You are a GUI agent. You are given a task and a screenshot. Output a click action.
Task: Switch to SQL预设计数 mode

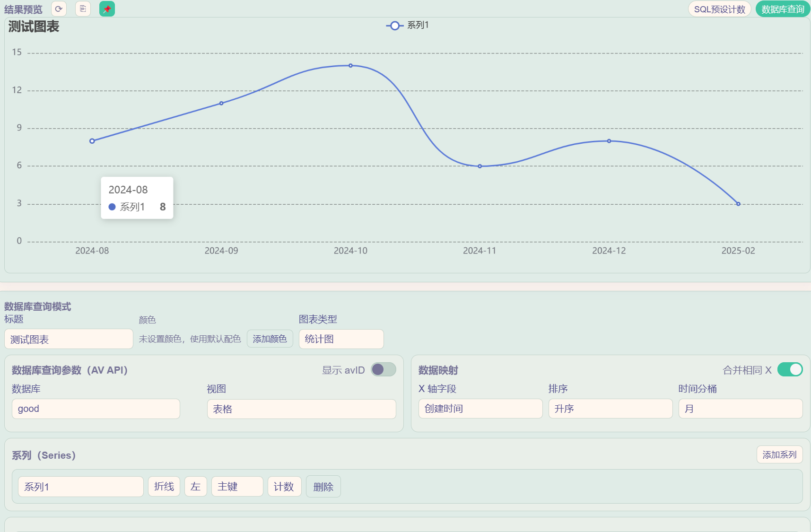click(x=719, y=9)
